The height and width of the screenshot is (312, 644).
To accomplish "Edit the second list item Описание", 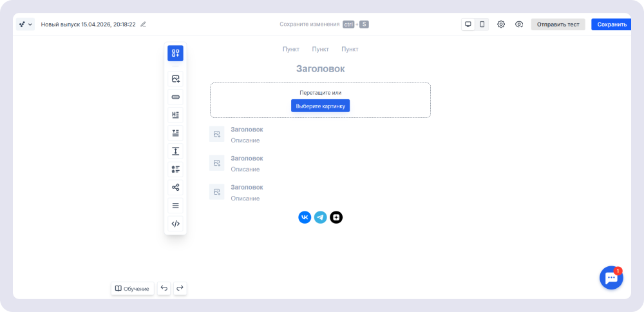I will (245, 170).
